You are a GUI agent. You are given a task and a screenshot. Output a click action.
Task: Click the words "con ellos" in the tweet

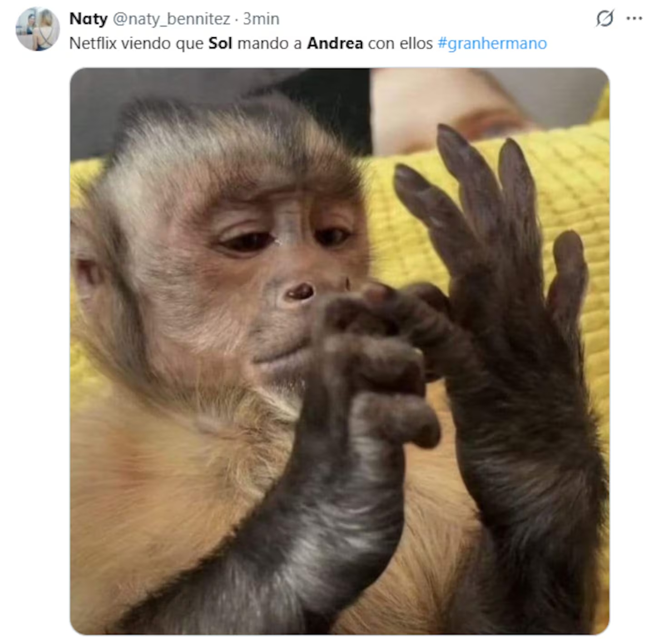tap(400, 44)
